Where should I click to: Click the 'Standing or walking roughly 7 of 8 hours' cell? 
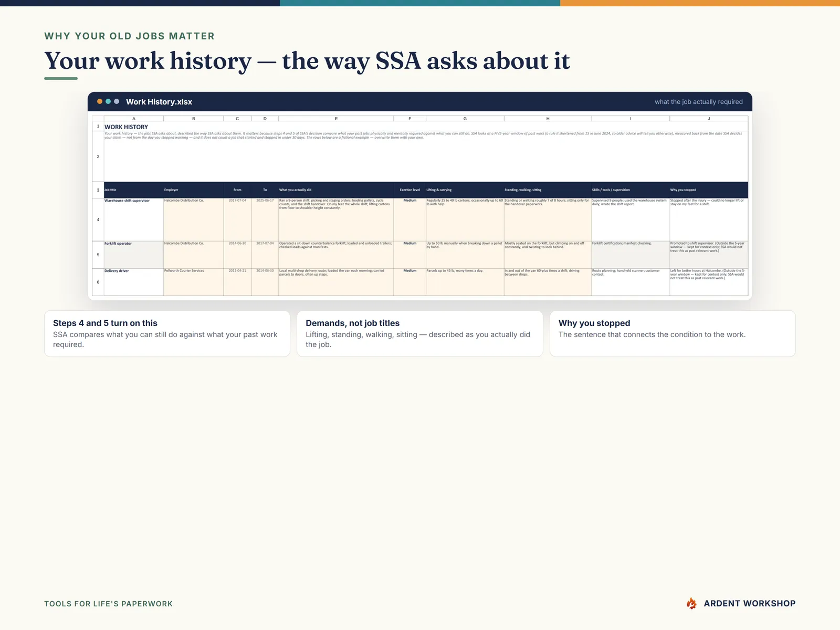[548, 219]
